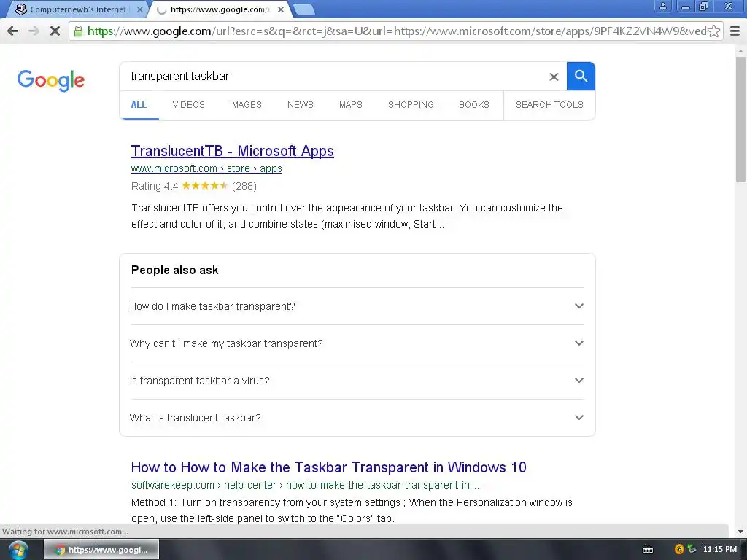Open SEARCH TOOLS options

click(549, 105)
